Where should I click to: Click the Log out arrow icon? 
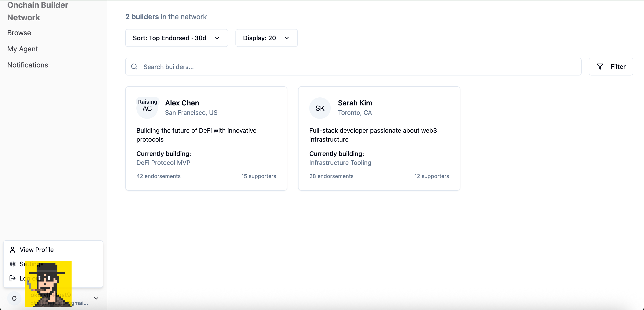click(13, 278)
